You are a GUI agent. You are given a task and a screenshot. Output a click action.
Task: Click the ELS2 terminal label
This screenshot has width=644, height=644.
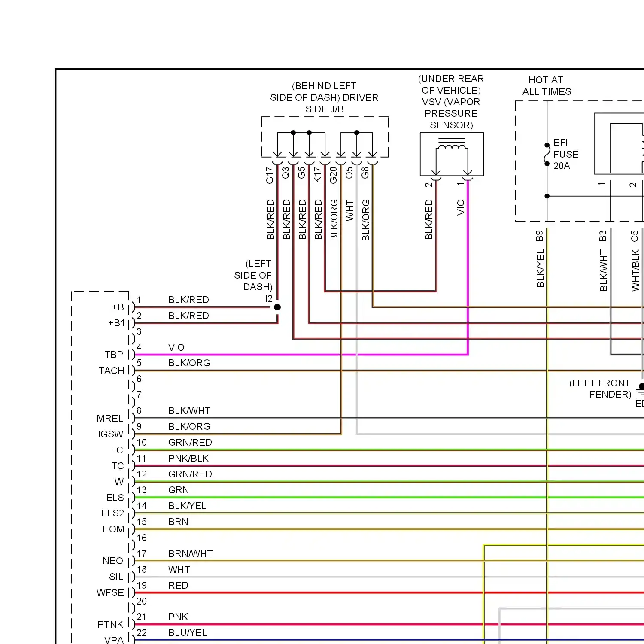(112, 513)
